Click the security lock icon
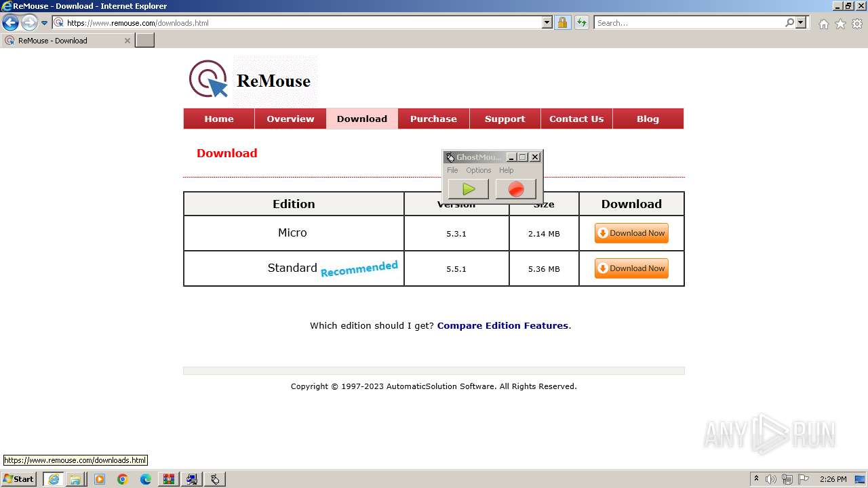The image size is (868, 488). pos(562,23)
